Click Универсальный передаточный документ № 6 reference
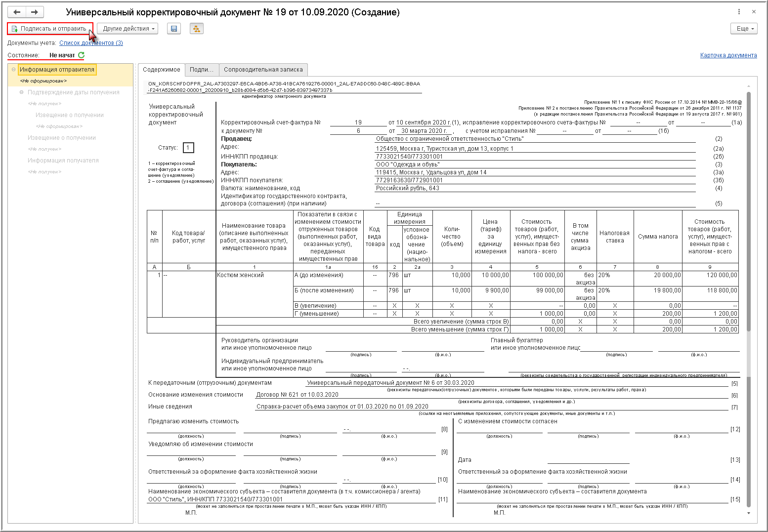 (390, 383)
